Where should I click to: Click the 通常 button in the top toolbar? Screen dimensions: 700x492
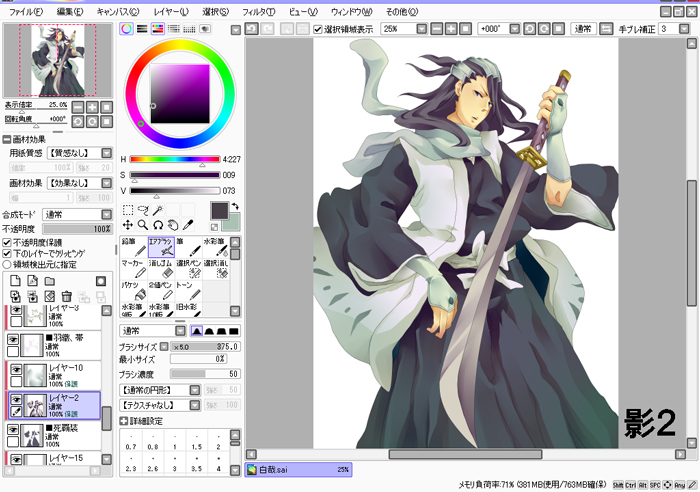click(582, 29)
